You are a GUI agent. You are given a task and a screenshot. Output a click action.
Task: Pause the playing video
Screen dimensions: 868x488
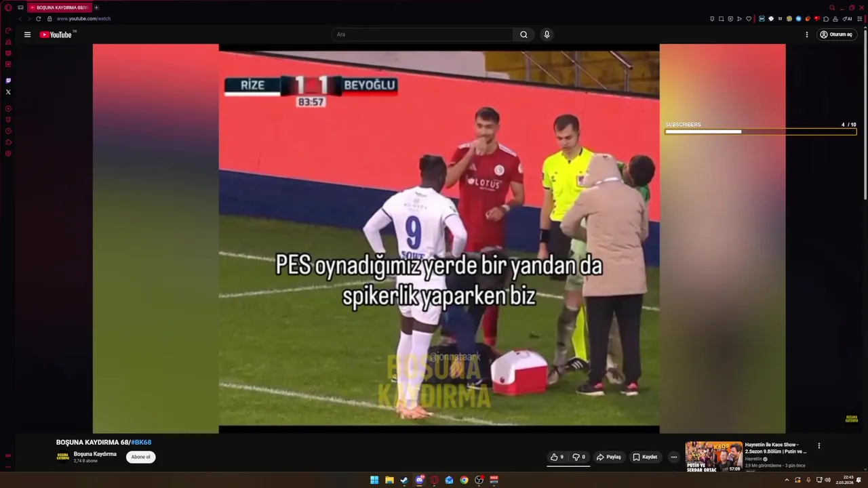439,239
